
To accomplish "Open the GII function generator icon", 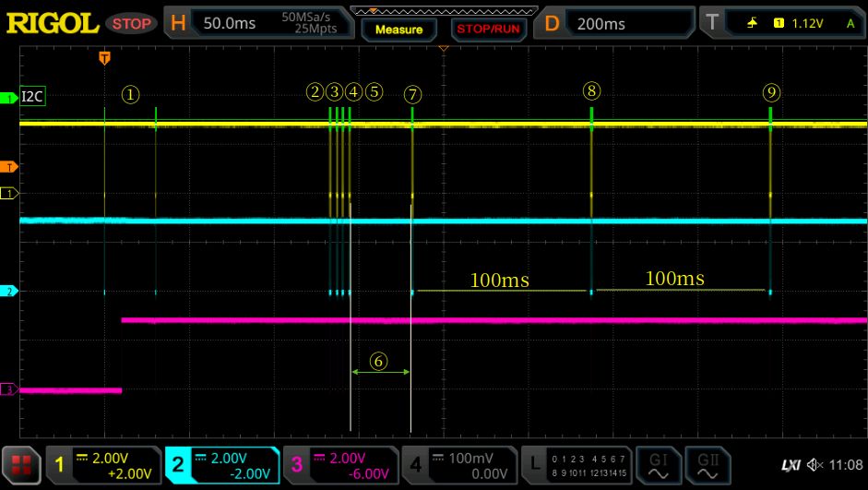I will 708,464.
